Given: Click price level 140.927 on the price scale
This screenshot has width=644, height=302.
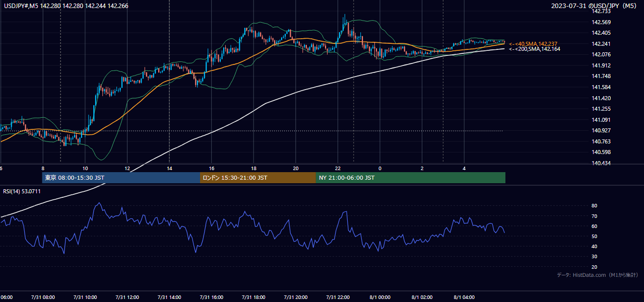Looking at the screenshot, I should tap(602, 130).
